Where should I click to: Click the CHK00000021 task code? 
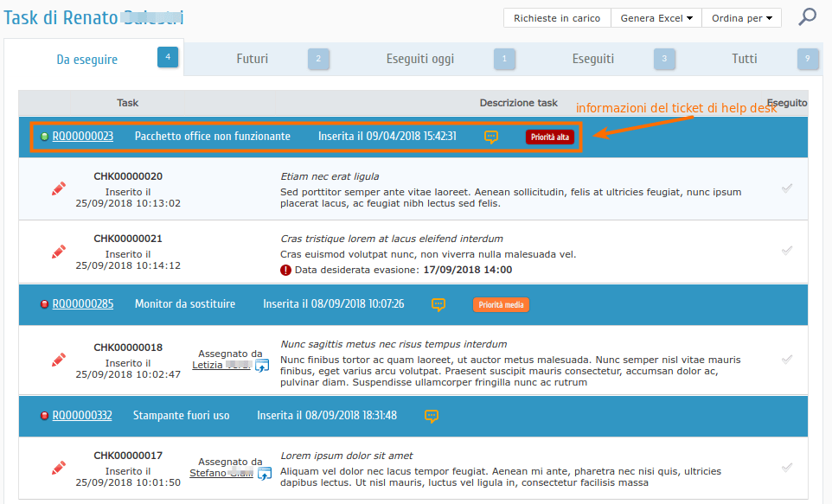pos(128,239)
